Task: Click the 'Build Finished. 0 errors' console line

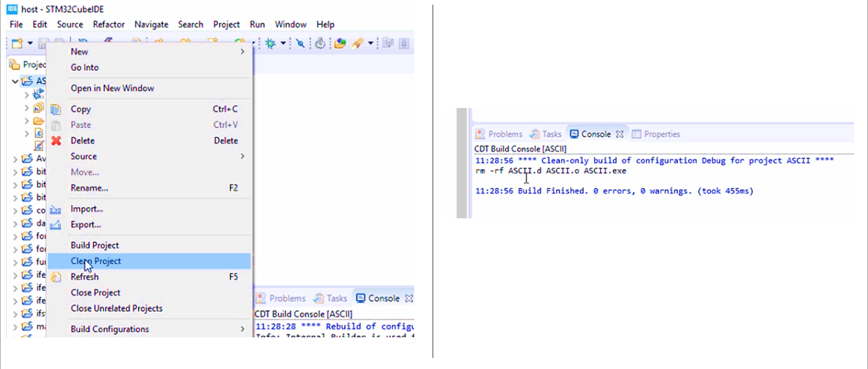Action: pos(615,191)
